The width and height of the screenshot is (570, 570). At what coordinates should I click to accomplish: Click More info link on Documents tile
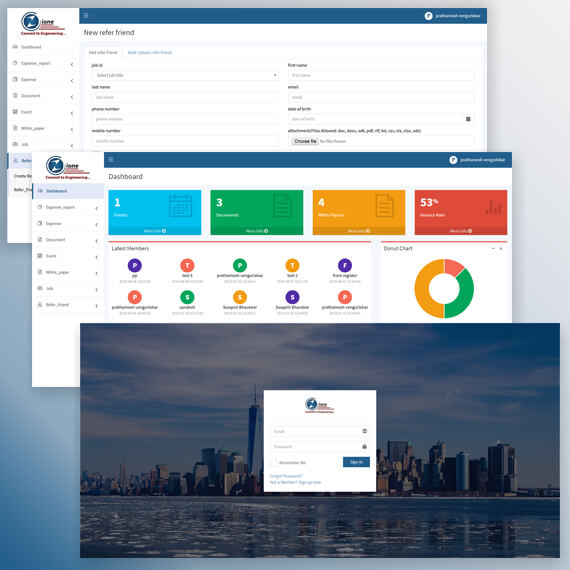pos(257,231)
